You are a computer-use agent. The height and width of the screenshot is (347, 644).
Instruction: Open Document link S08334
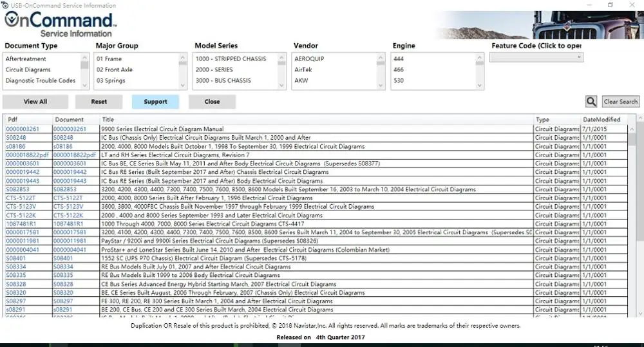[63, 267]
